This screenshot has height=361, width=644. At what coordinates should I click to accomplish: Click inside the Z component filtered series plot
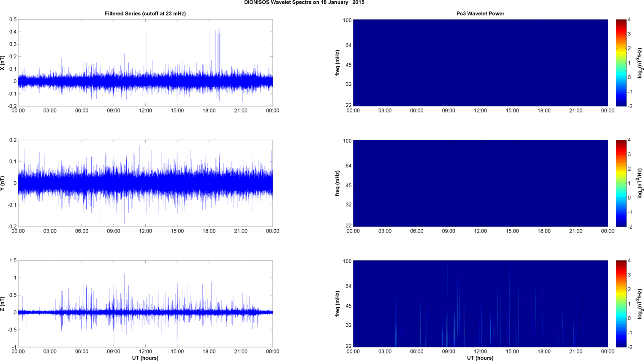(145, 304)
